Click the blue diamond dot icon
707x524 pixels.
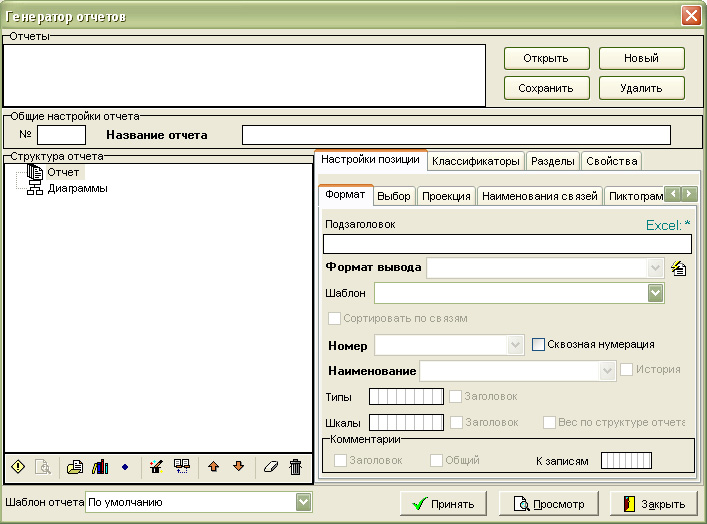pos(125,467)
